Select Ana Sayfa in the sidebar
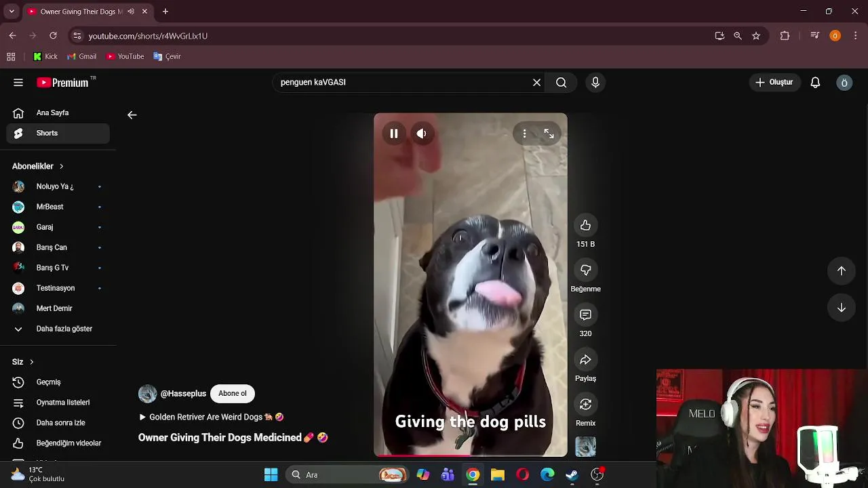This screenshot has width=868, height=488. [x=58, y=113]
